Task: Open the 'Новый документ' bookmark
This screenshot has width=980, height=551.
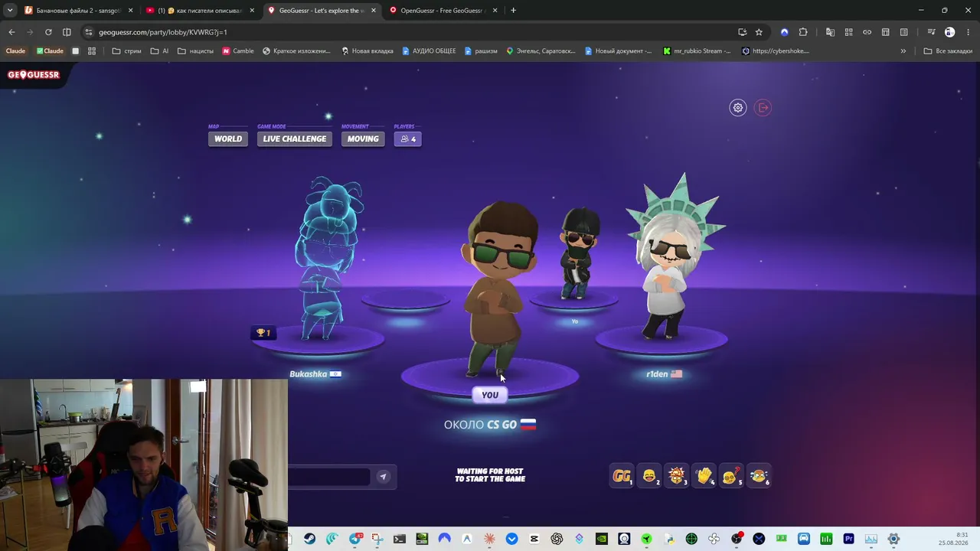Action: point(618,51)
